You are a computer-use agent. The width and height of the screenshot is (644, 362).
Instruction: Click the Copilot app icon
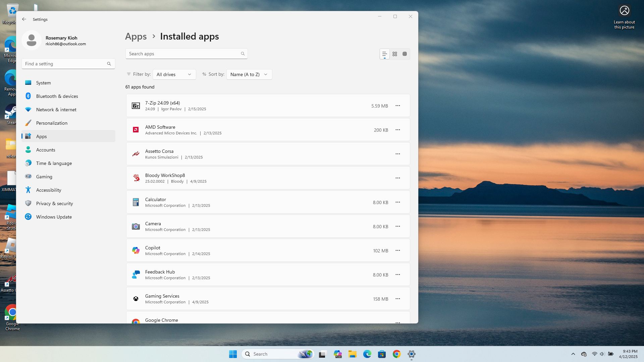click(x=136, y=250)
